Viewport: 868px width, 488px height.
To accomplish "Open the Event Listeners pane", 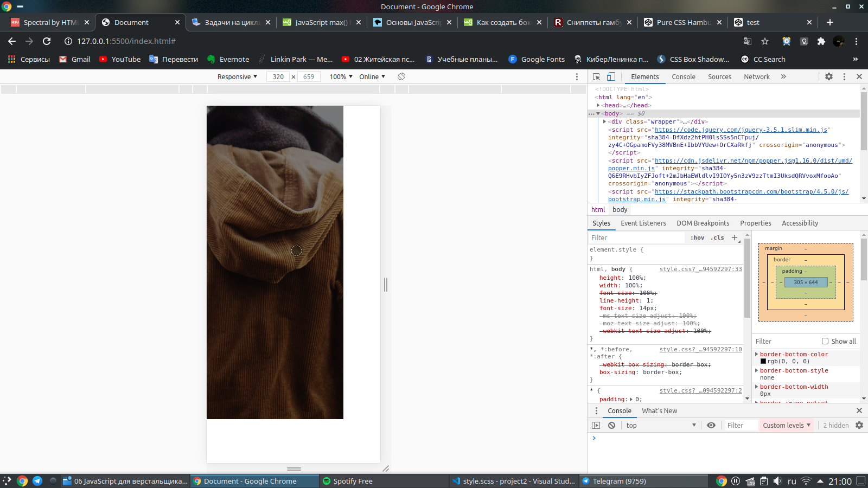I will pos(643,223).
